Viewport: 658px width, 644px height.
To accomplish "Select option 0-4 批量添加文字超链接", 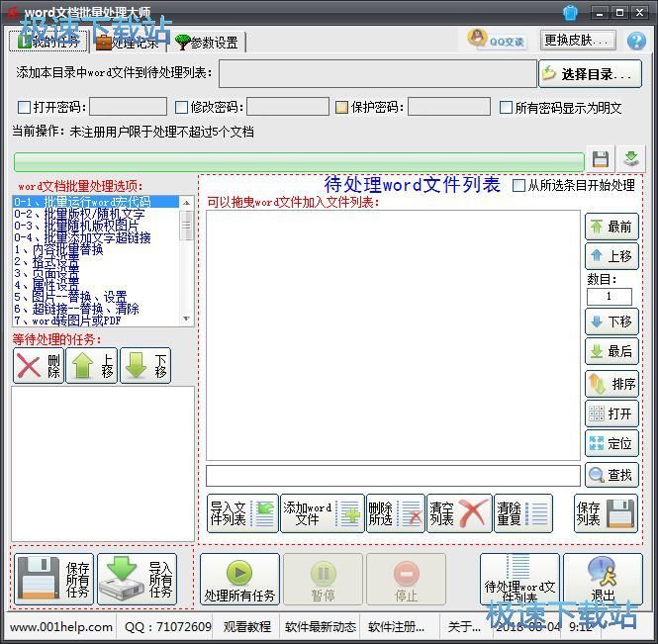I will point(96,237).
